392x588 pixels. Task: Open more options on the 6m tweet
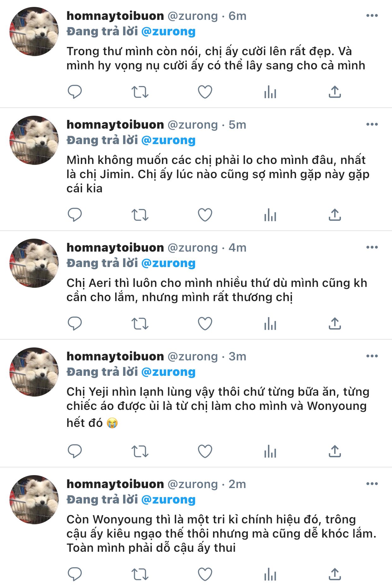(372, 15)
